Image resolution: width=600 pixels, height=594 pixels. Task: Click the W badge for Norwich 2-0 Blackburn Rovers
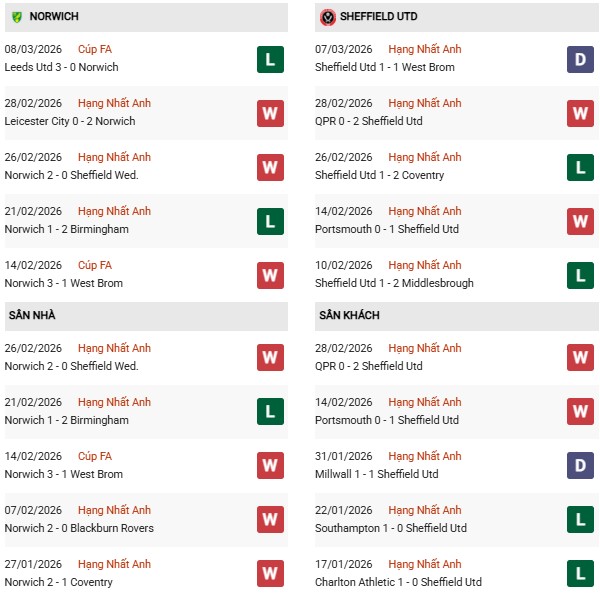pyautogui.click(x=270, y=520)
